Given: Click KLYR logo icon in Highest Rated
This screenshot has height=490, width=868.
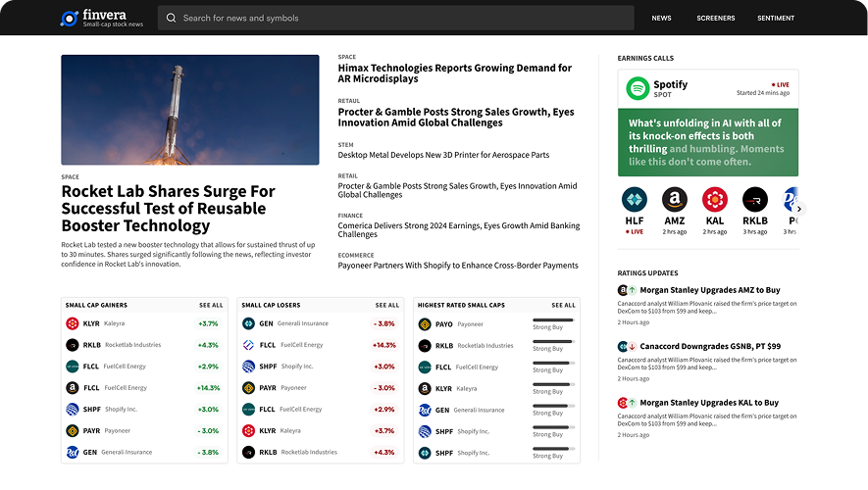Looking at the screenshot, I should 425,389.
